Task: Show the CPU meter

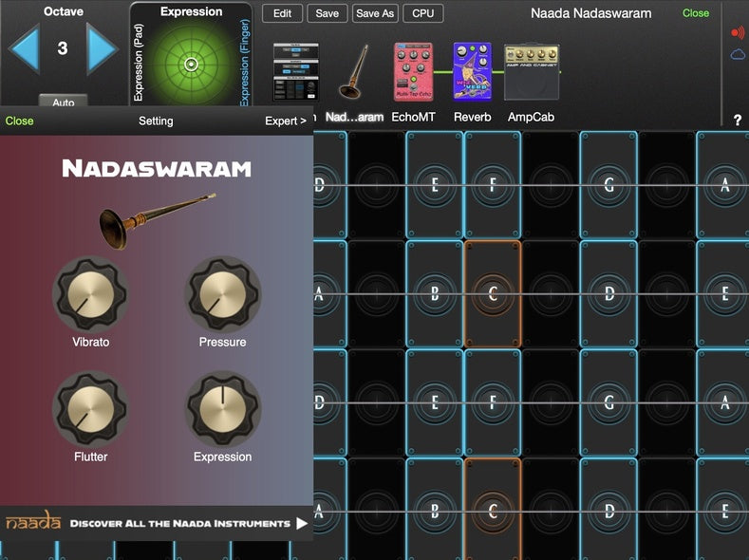Action: pyautogui.click(x=423, y=13)
